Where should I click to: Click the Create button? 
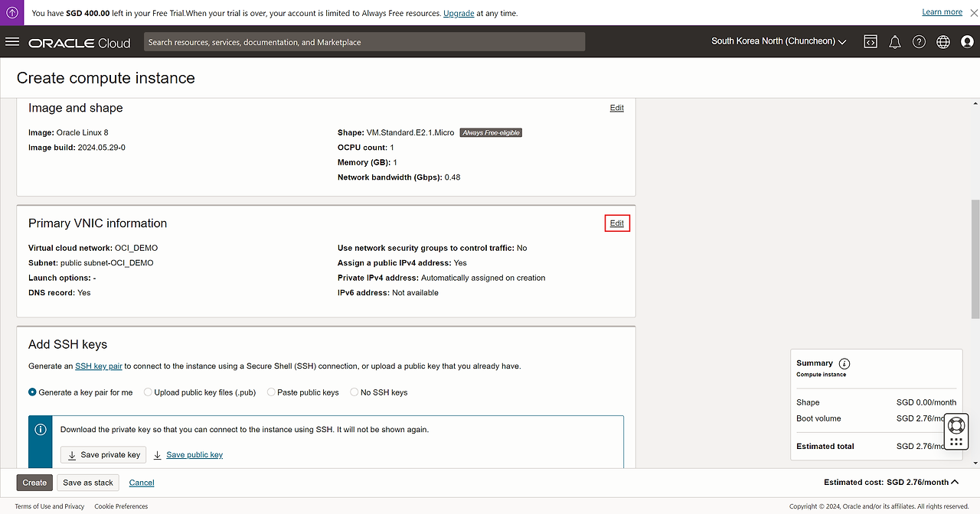point(34,483)
